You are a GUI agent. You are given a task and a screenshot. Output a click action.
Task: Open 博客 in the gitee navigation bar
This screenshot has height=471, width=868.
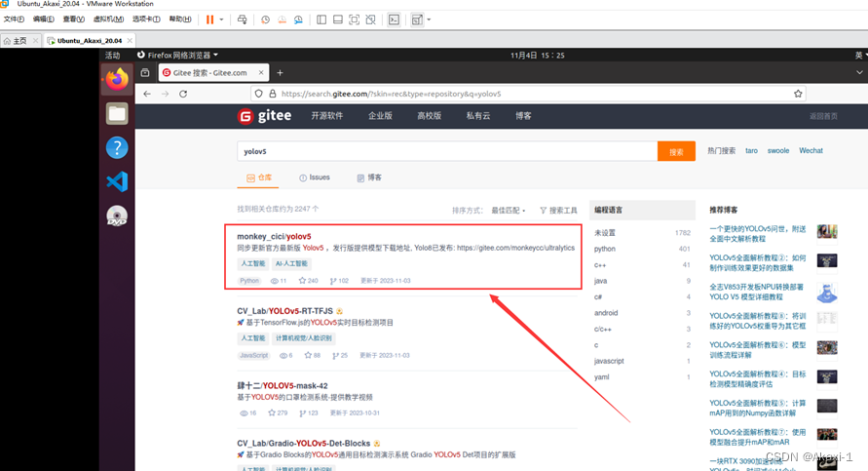523,116
